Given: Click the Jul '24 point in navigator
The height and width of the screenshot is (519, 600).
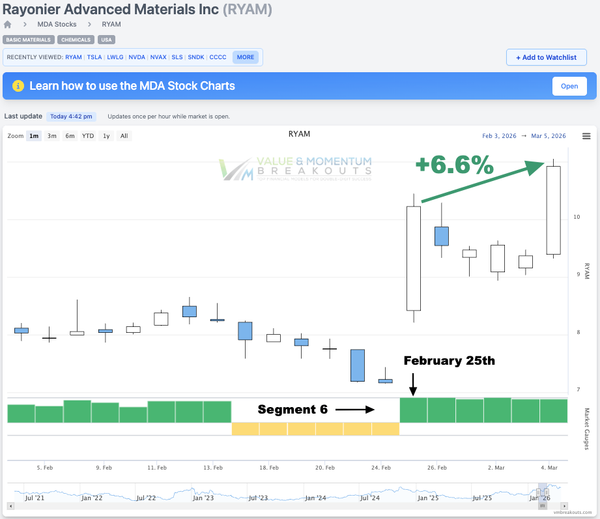Looking at the screenshot, I should pyautogui.click(x=370, y=498).
